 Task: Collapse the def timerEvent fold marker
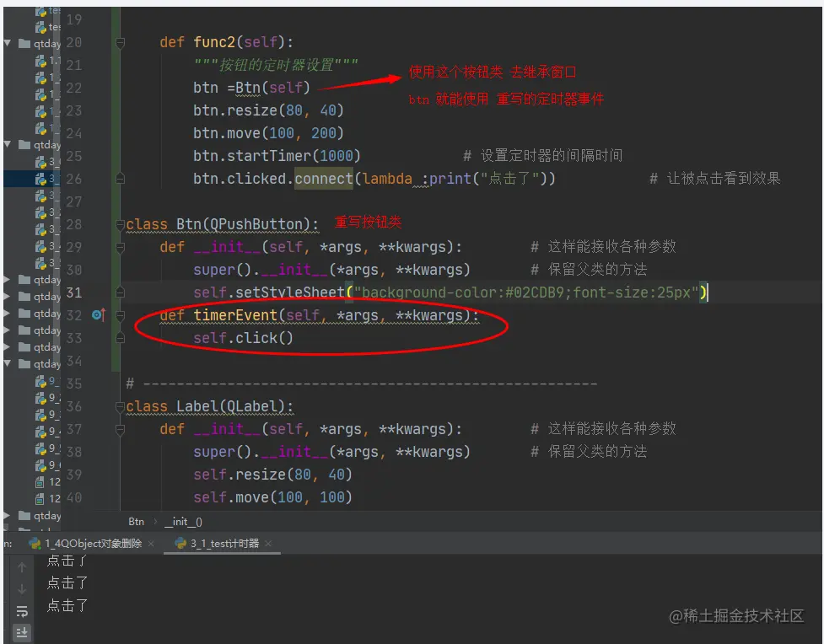tap(120, 315)
